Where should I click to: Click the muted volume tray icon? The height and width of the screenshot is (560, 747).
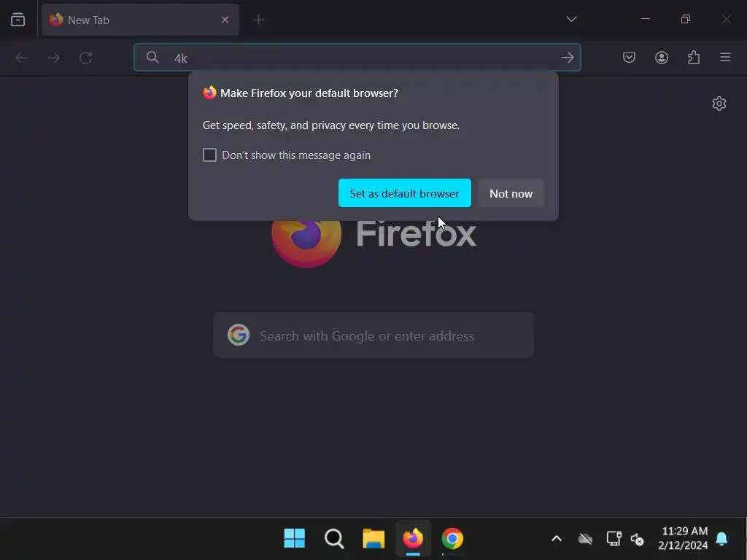click(637, 539)
